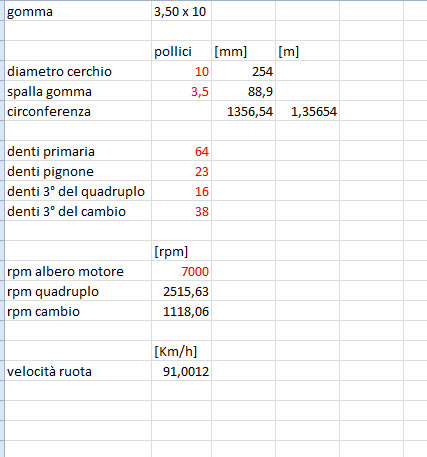This screenshot has height=457, width=427.
Task: Click the 88,9 millimeter cell
Action: tap(243, 91)
